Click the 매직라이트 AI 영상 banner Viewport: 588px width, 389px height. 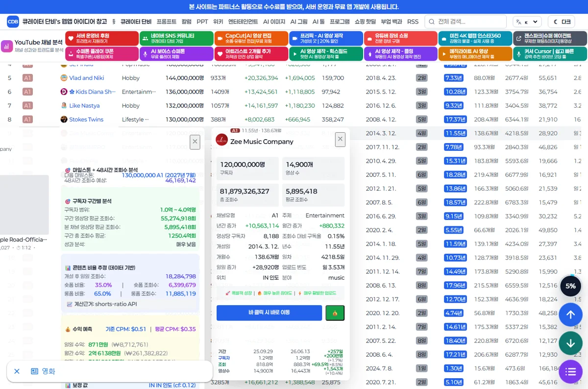click(475, 54)
